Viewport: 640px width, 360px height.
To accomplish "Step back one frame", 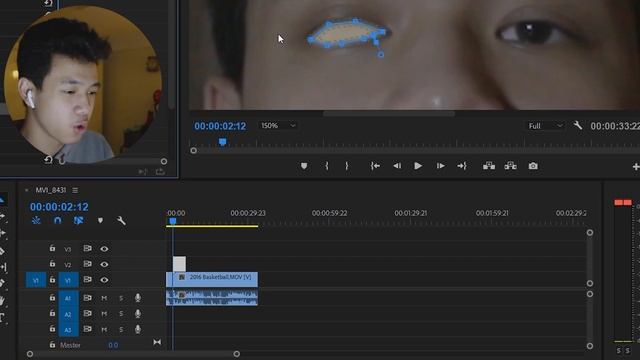I will (397, 166).
